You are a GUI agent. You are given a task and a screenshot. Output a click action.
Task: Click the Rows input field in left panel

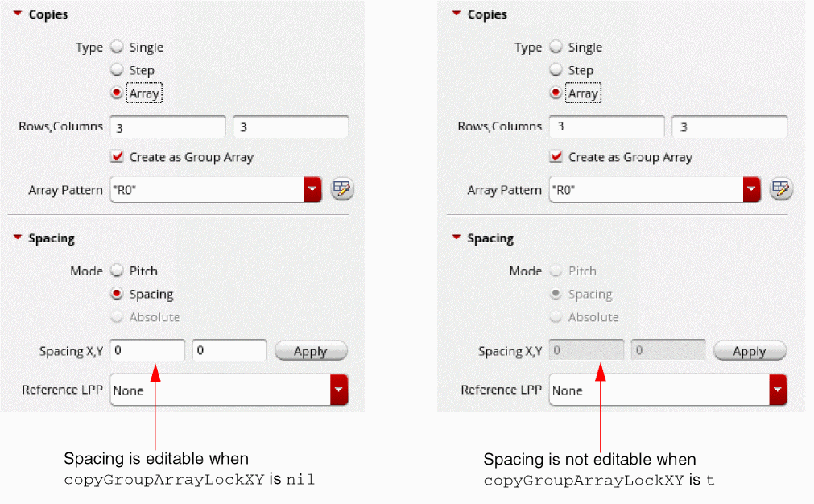pyautogui.click(x=167, y=127)
